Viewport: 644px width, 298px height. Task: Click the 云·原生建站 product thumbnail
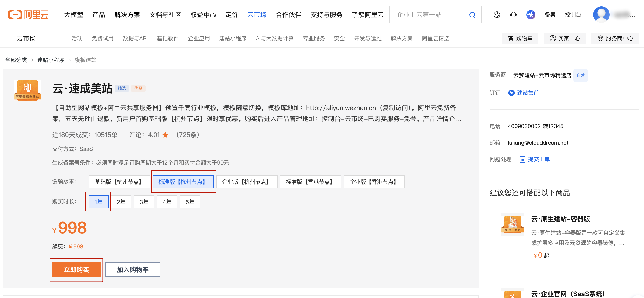(512, 225)
